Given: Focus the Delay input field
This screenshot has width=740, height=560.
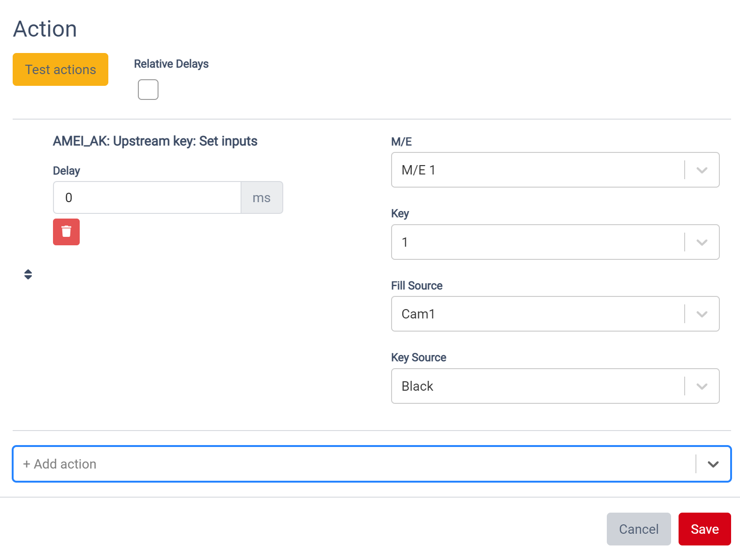Looking at the screenshot, I should [x=147, y=197].
